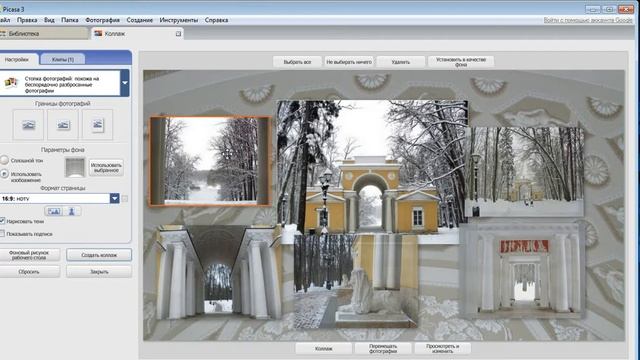640x360 pixels.
Task: Click the Просмотреть и изменить button
Action: pyautogui.click(x=442, y=349)
